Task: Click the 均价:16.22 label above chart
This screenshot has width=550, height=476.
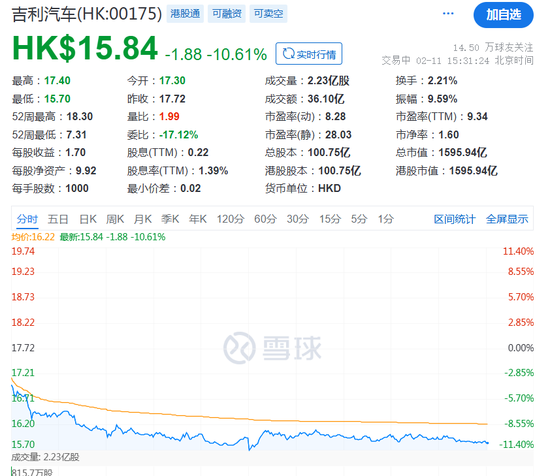Action: pyautogui.click(x=33, y=237)
